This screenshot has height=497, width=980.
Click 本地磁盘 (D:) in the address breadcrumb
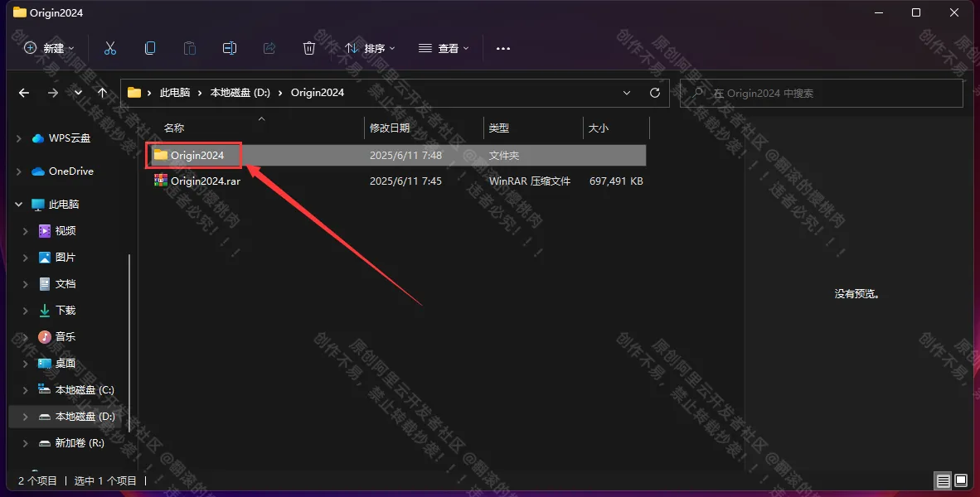click(240, 93)
